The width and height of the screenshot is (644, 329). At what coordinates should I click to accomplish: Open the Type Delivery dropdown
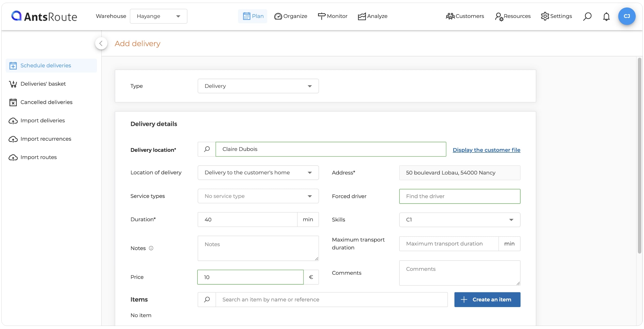tap(258, 86)
